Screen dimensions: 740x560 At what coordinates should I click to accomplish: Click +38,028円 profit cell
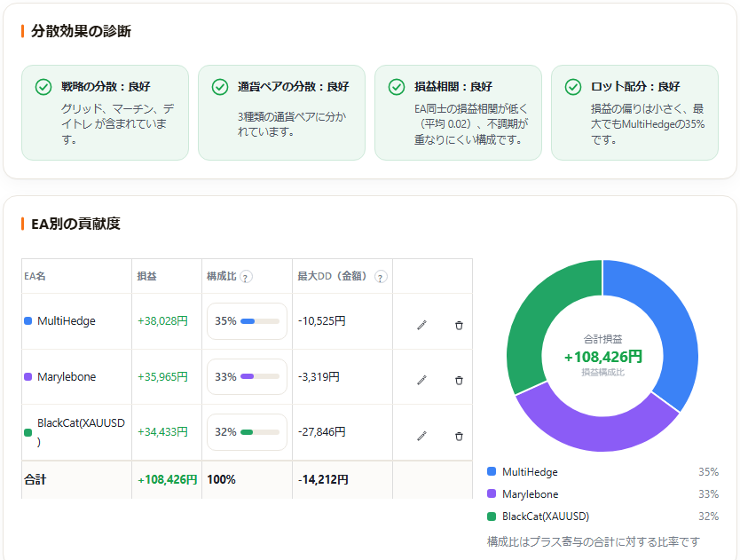tap(162, 321)
